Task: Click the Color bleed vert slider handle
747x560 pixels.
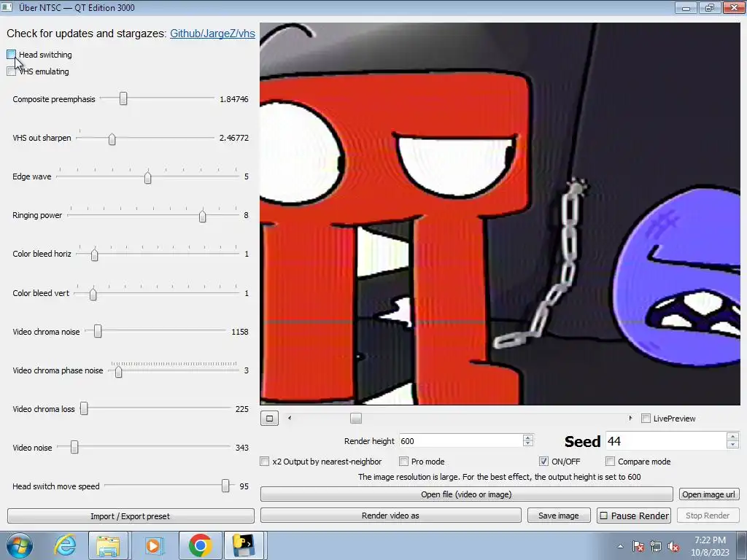Action: (x=93, y=294)
